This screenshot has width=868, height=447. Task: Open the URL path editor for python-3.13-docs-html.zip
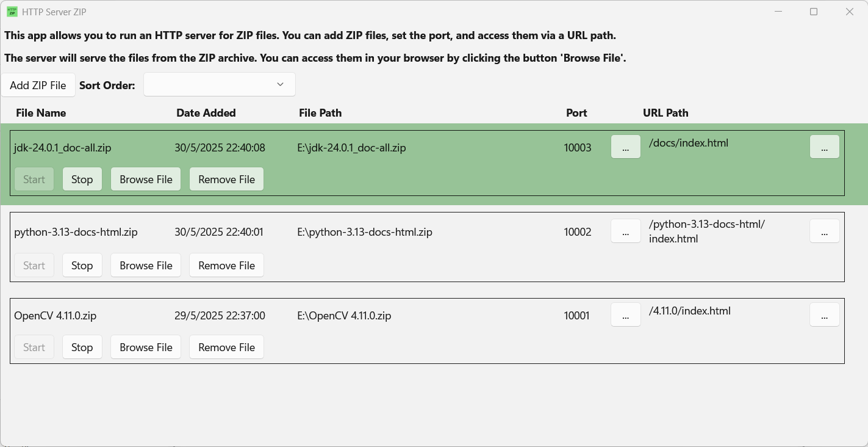tap(824, 231)
